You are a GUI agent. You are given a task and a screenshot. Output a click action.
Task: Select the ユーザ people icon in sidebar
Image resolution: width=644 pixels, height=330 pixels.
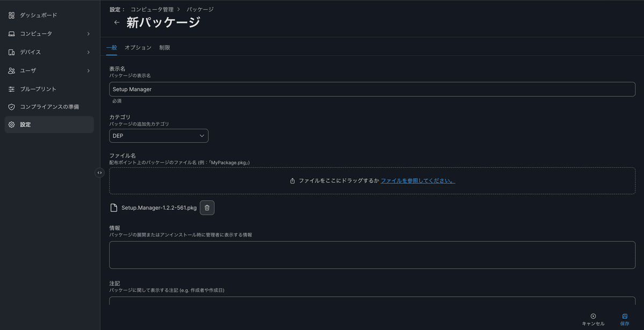(x=11, y=70)
